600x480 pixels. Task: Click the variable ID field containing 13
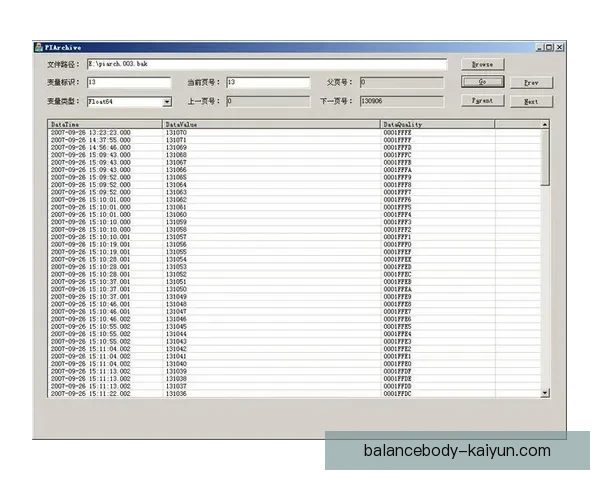pyautogui.click(x=129, y=82)
